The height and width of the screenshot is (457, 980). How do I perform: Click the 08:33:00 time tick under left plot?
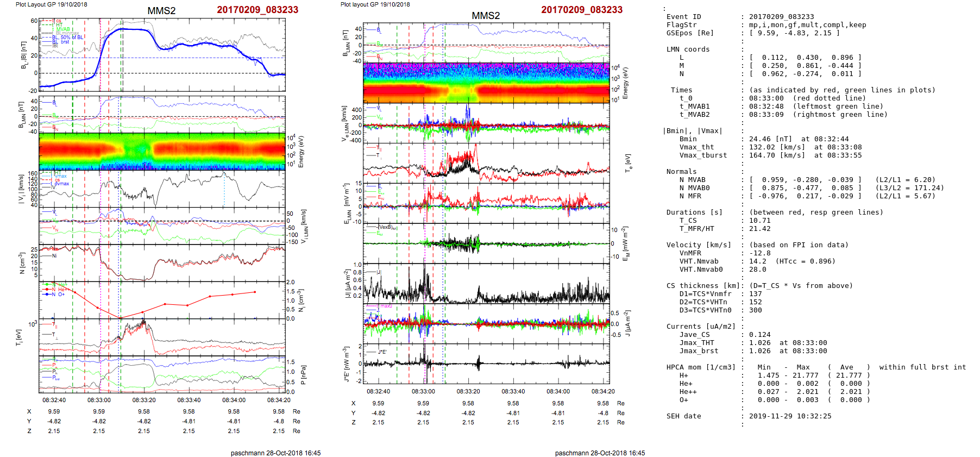pos(99,400)
